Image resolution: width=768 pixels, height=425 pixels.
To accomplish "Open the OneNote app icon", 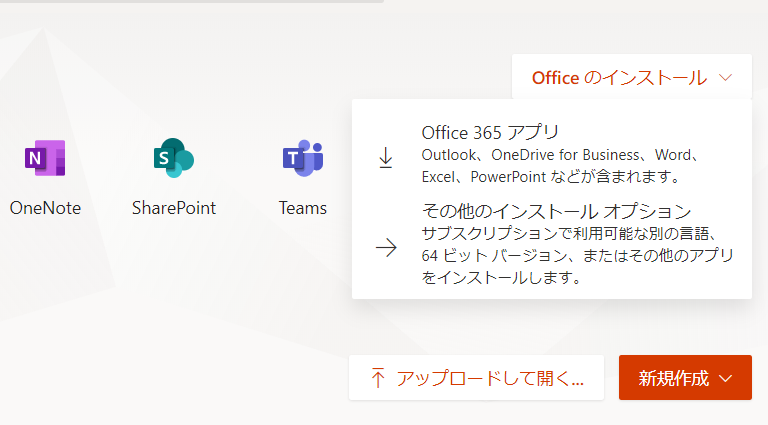I will [x=45, y=158].
